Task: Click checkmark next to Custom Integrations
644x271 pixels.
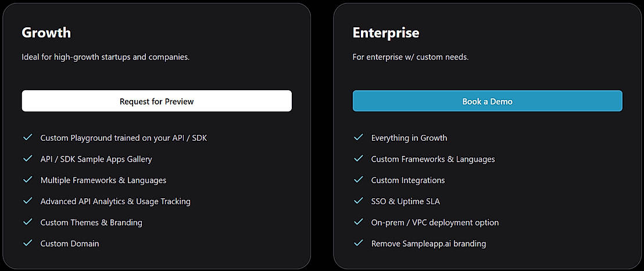Action: click(359, 180)
